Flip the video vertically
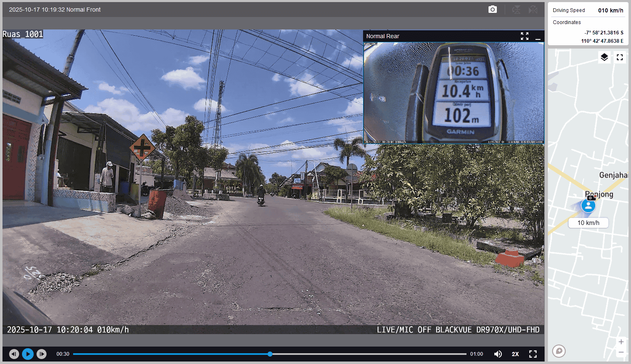The height and width of the screenshot is (364, 631). pos(516,10)
